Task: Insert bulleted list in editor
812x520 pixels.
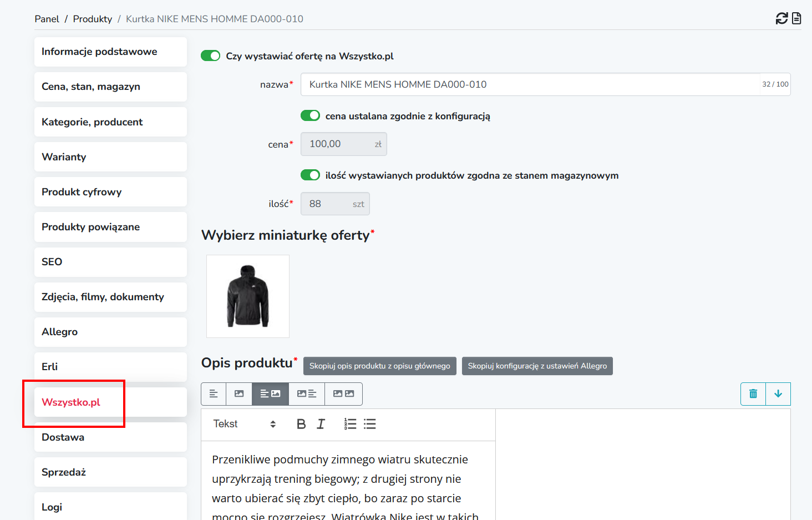Action: (x=370, y=424)
